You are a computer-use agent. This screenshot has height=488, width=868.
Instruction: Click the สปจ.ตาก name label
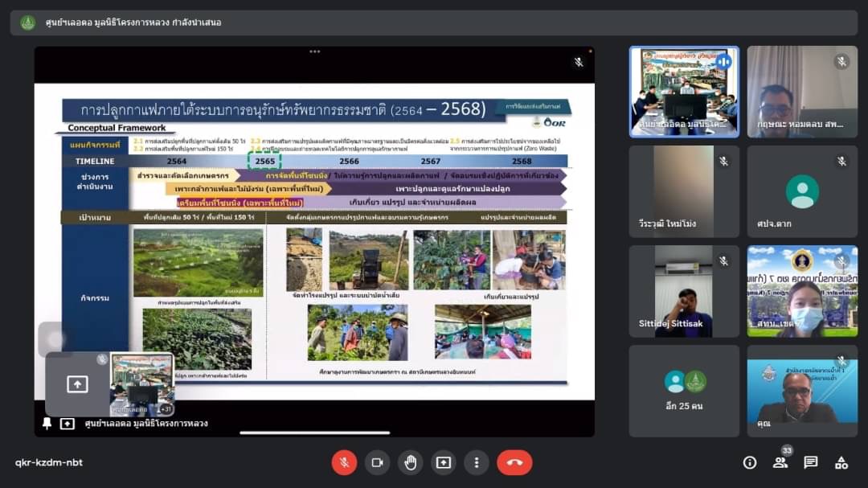pyautogui.click(x=774, y=223)
